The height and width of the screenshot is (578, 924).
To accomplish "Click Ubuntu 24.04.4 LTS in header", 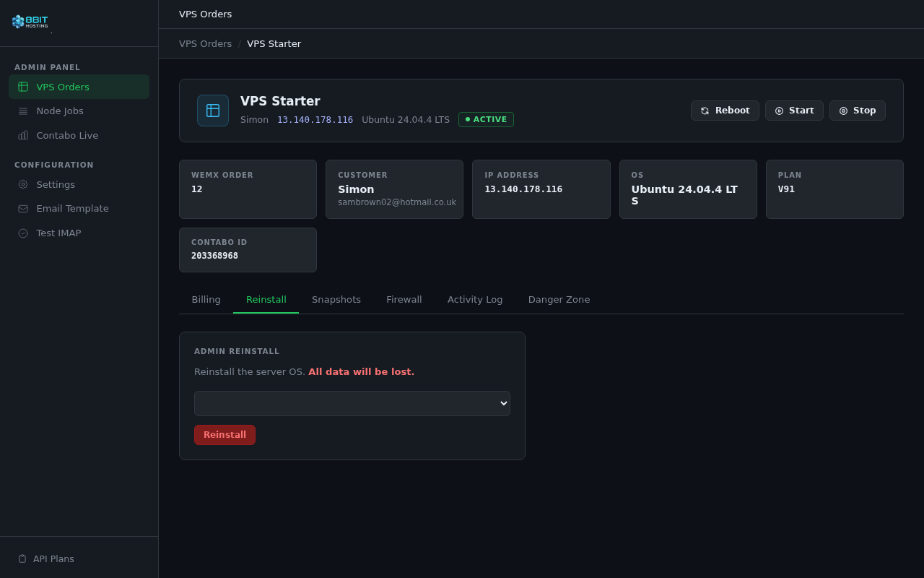I will click(406, 119).
